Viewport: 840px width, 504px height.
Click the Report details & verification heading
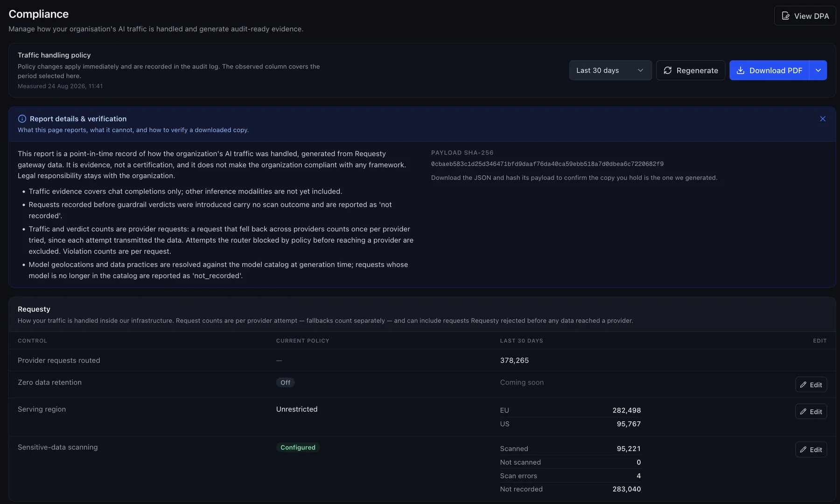click(78, 119)
